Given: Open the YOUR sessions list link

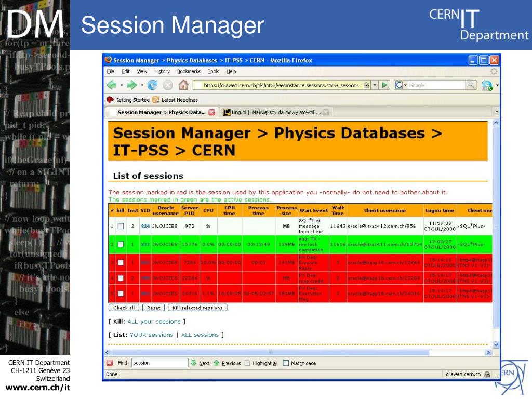Looking at the screenshot, I should [151, 335].
